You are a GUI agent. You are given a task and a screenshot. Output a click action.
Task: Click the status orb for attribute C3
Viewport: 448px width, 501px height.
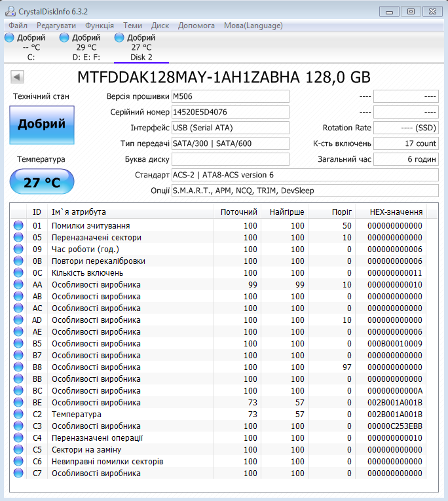click(x=18, y=426)
